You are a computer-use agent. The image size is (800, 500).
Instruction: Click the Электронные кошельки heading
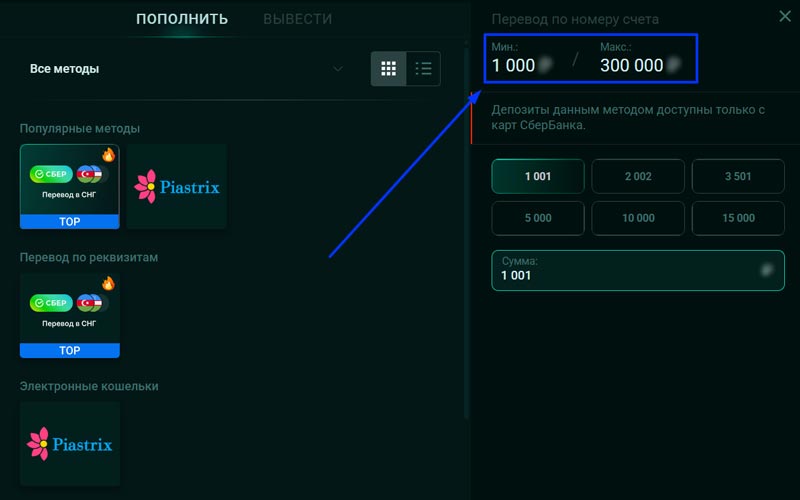pyautogui.click(x=89, y=386)
